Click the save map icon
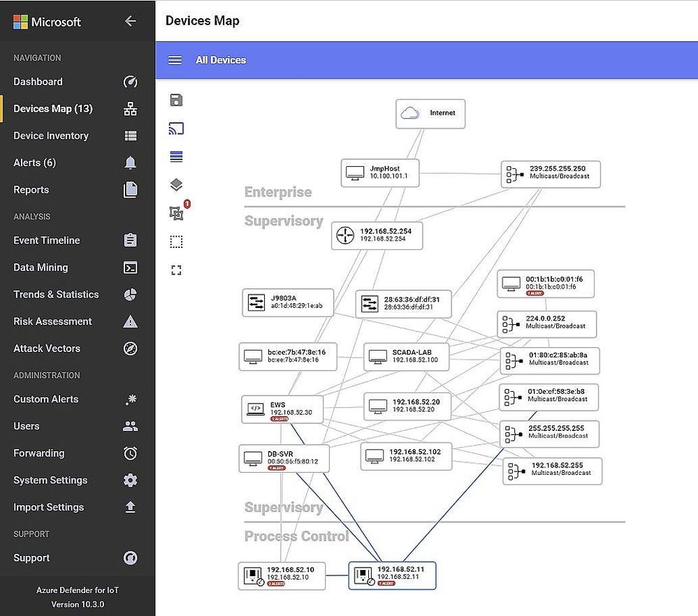The image size is (698, 616). [x=176, y=100]
